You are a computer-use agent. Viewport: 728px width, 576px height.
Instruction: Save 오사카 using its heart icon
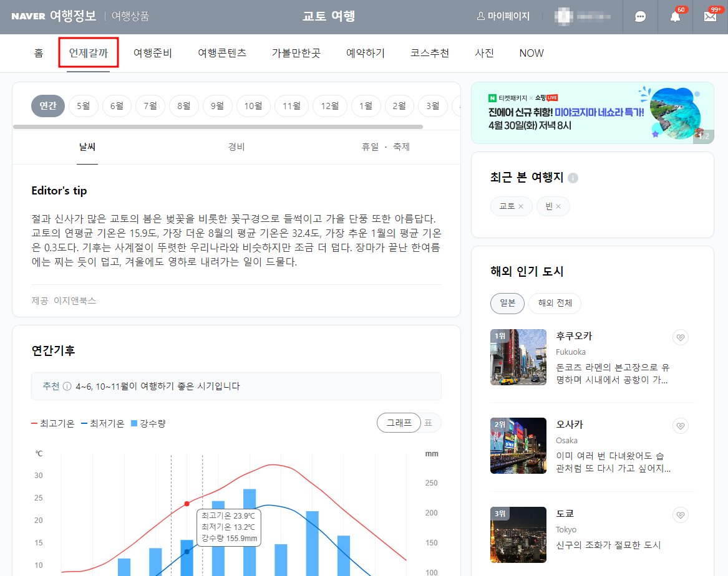point(680,425)
